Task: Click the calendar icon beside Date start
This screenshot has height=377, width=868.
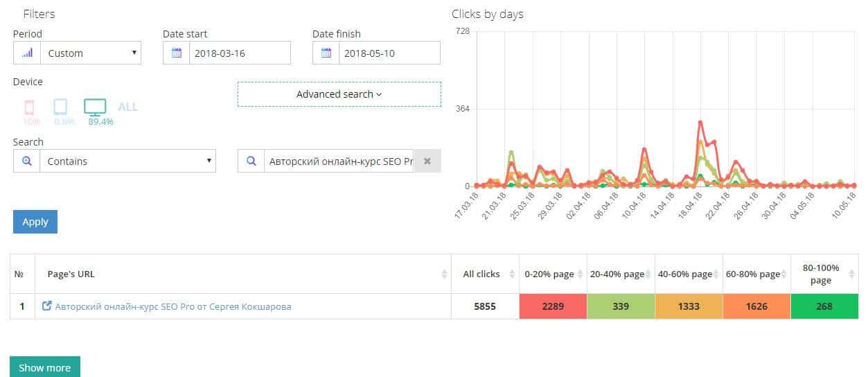Action: (x=176, y=53)
